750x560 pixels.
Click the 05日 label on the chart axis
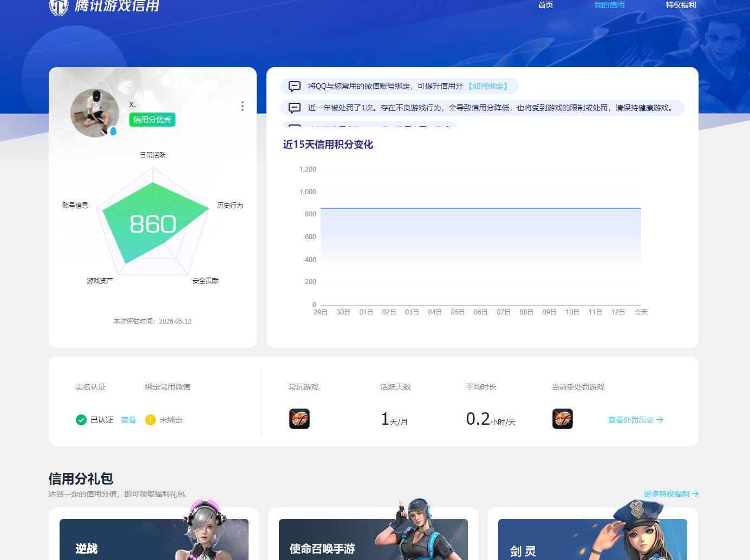(x=458, y=312)
